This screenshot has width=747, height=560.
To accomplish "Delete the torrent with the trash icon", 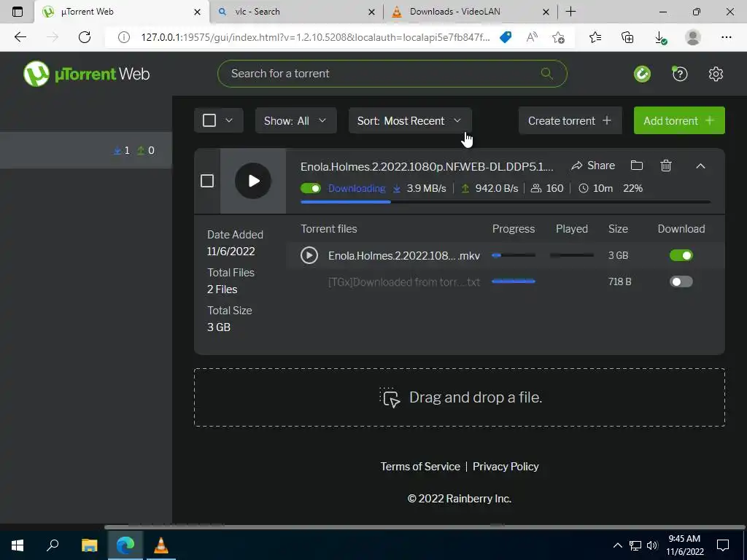I will [666, 166].
